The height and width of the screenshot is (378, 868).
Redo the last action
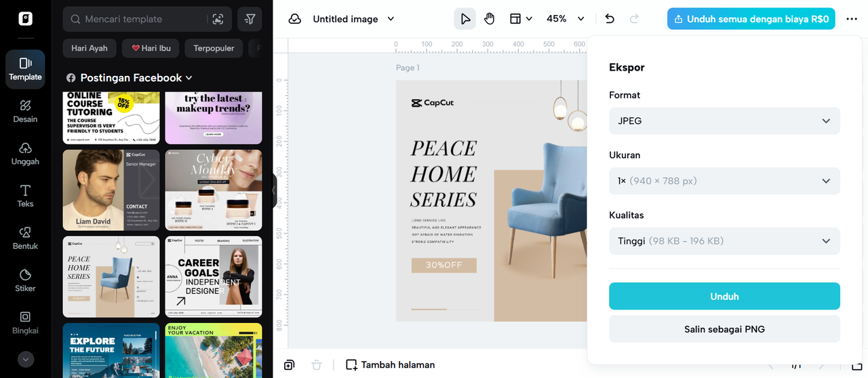point(635,19)
